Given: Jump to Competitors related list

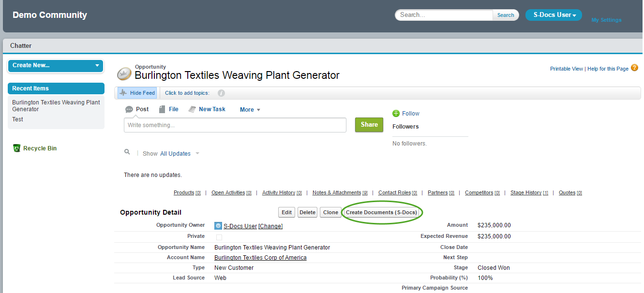Looking at the screenshot, I should pos(482,193).
